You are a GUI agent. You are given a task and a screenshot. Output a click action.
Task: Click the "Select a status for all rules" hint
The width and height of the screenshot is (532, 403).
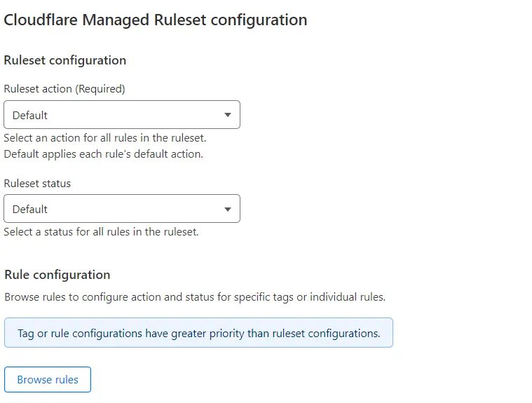[101, 231]
